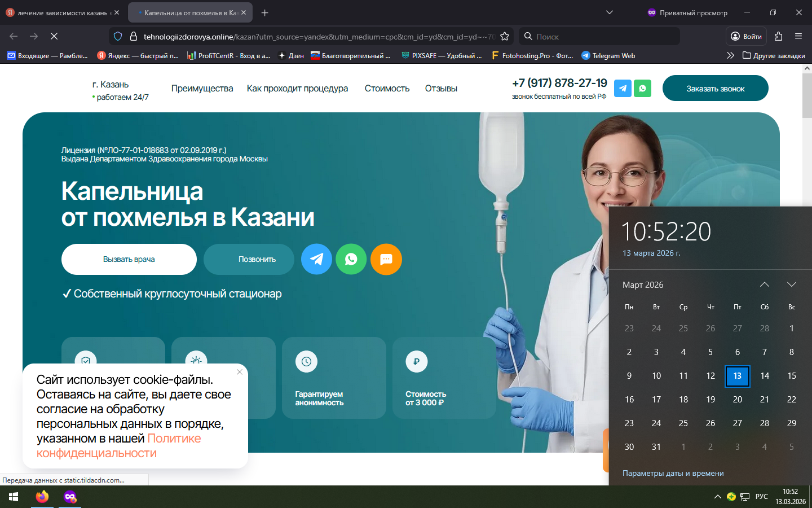Click the green WhatsApp icon in the site header
This screenshot has height=508, width=812.
(x=642, y=88)
